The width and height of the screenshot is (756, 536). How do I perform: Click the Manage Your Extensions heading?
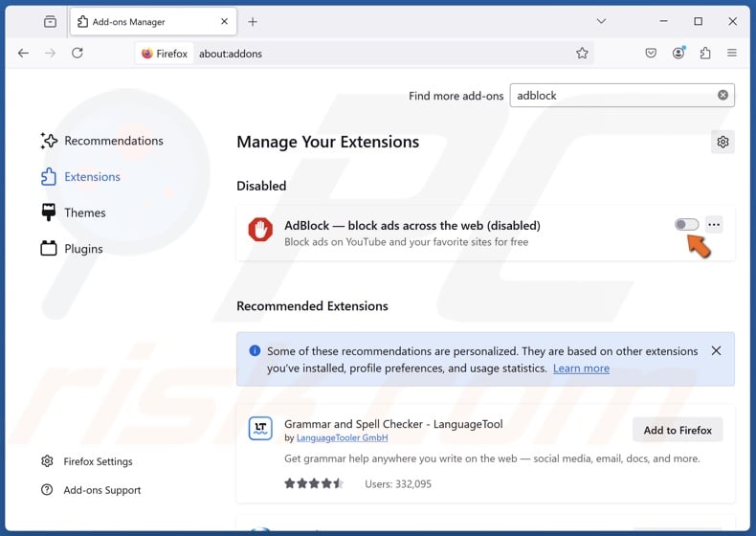coord(328,142)
